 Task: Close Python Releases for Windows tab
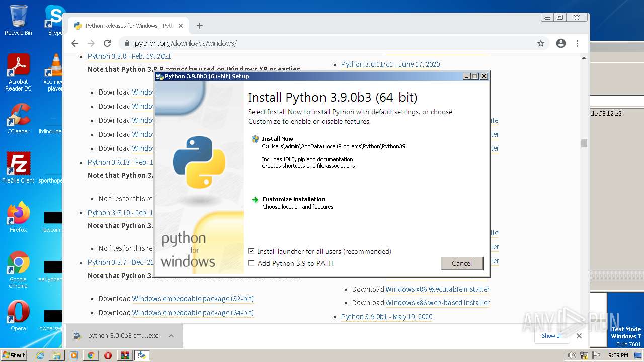point(181,26)
